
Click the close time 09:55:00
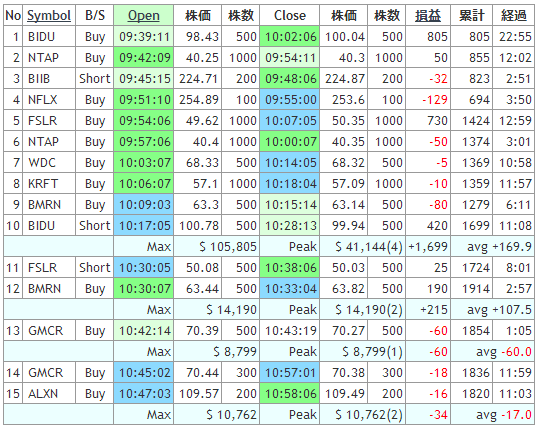tap(290, 100)
